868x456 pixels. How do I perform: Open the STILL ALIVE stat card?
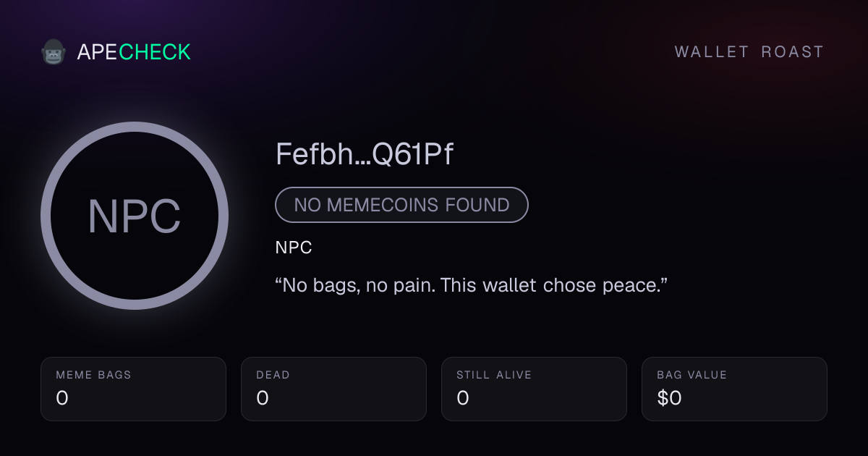(534, 389)
